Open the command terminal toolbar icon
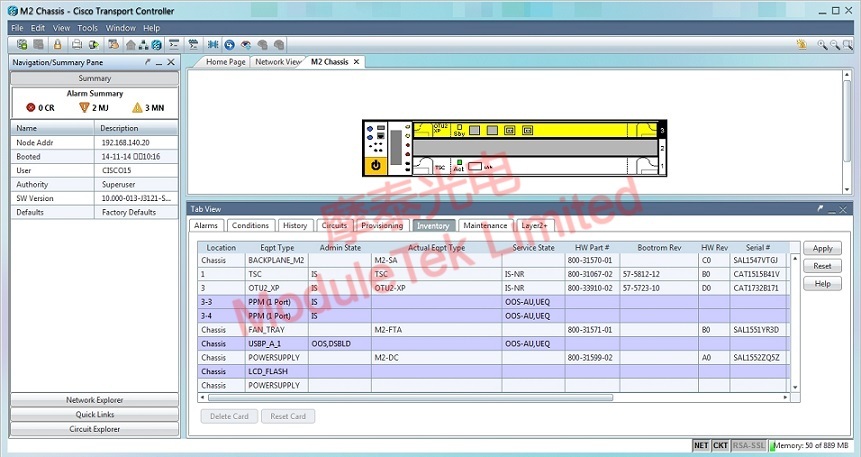This screenshot has width=861, height=457. pos(174,44)
